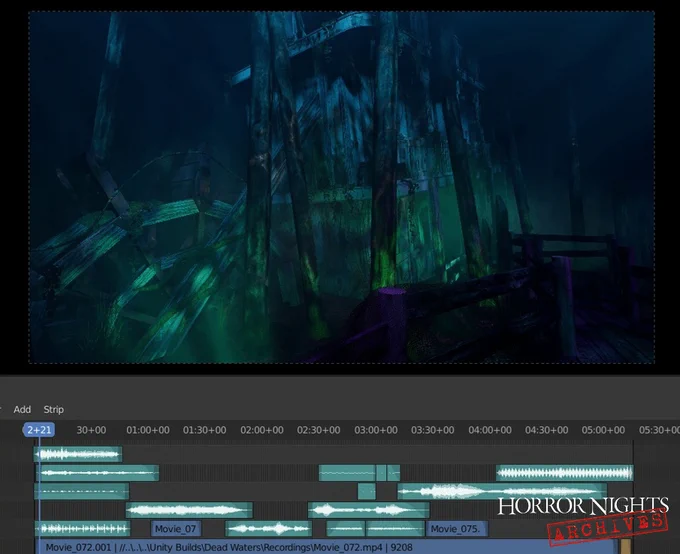This screenshot has height=554, width=680.
Task: Select the topmost audio strip in the sequencer
Action: [78, 454]
